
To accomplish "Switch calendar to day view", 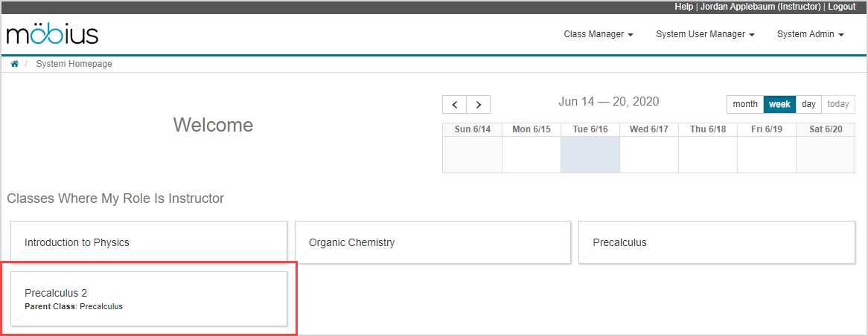I will [x=808, y=104].
